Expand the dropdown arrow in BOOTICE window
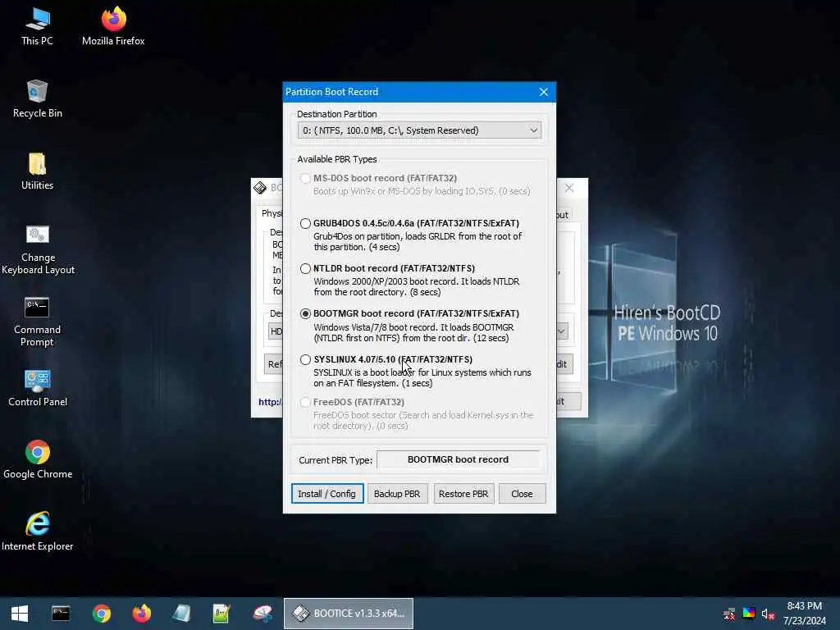Image resolution: width=840 pixels, height=630 pixels. pos(561,331)
